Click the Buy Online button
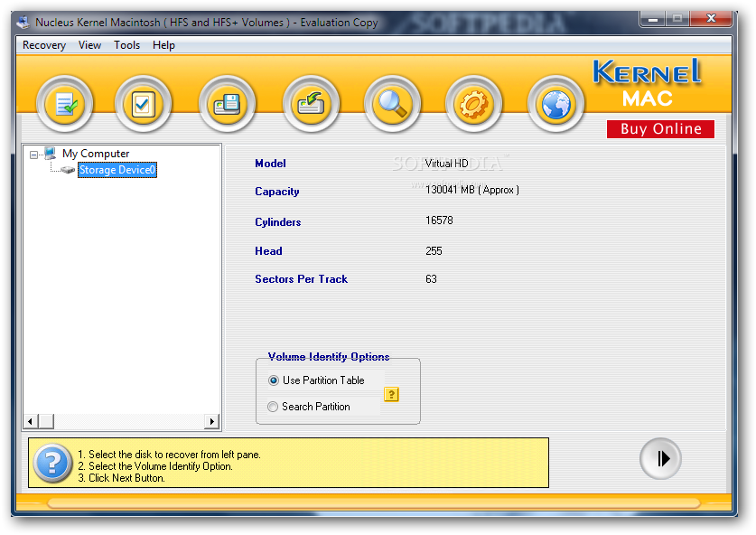This screenshot has width=756, height=535. tap(660, 129)
